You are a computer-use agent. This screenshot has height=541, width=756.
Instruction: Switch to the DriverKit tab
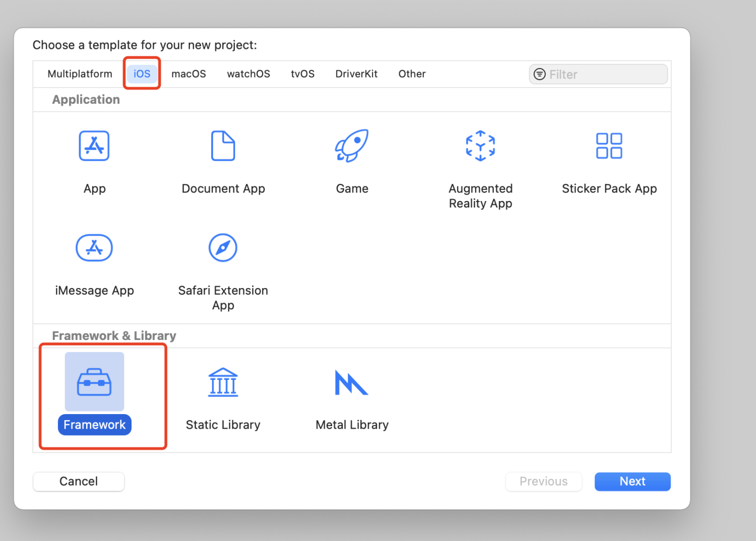(356, 74)
